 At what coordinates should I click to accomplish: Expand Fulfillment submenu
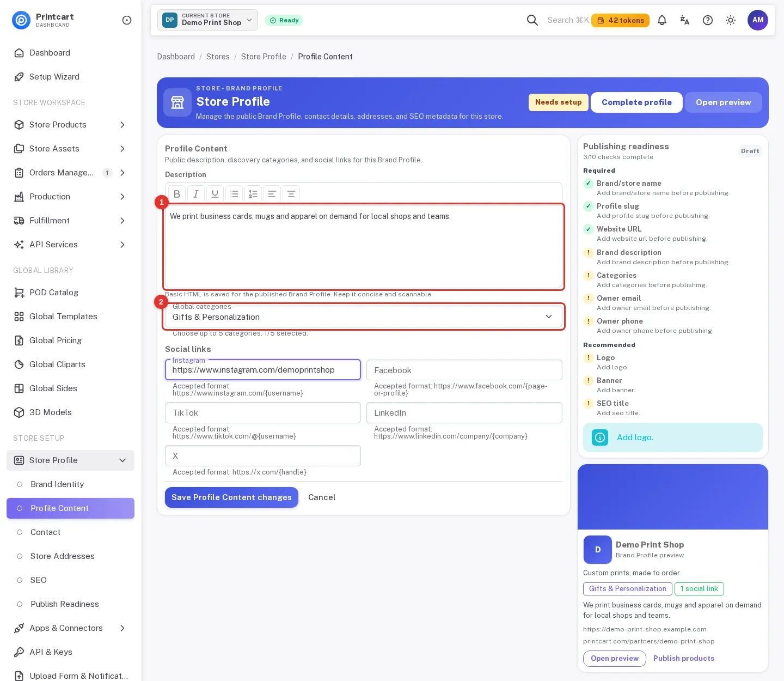(71, 221)
